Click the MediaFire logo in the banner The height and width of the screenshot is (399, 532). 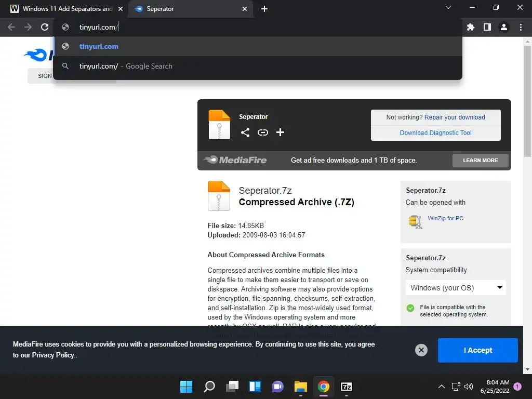(235, 160)
